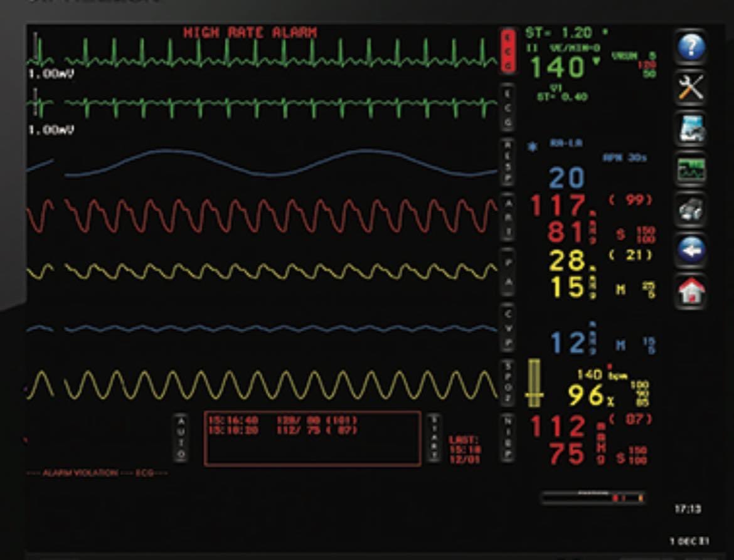
Task: Click the blue asterisk beside RA-LA
Action: click(532, 147)
